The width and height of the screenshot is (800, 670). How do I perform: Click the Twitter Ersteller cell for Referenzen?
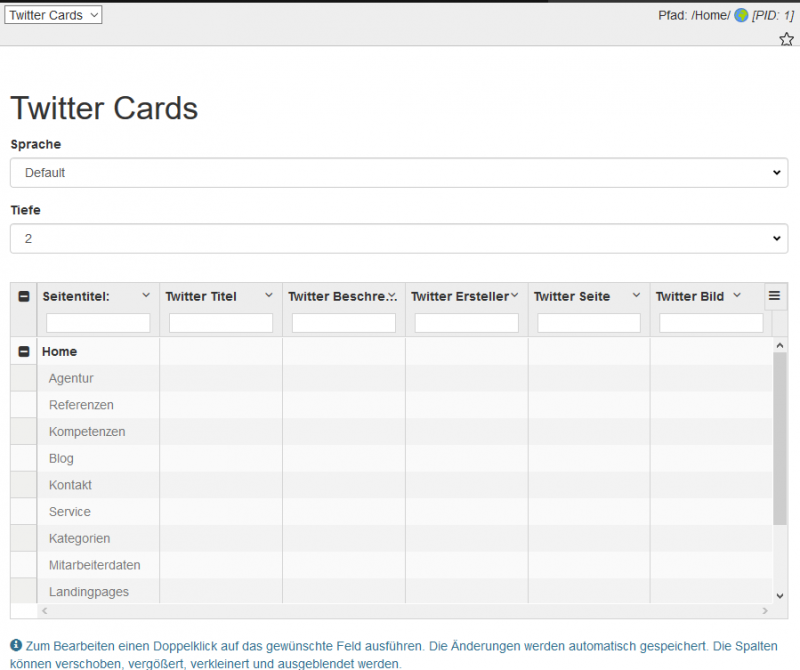[467, 405]
